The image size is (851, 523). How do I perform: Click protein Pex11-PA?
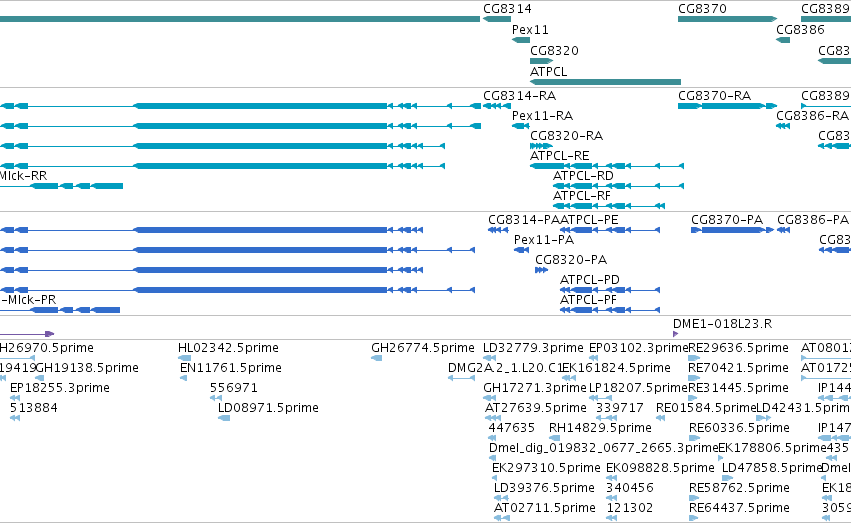(543, 240)
